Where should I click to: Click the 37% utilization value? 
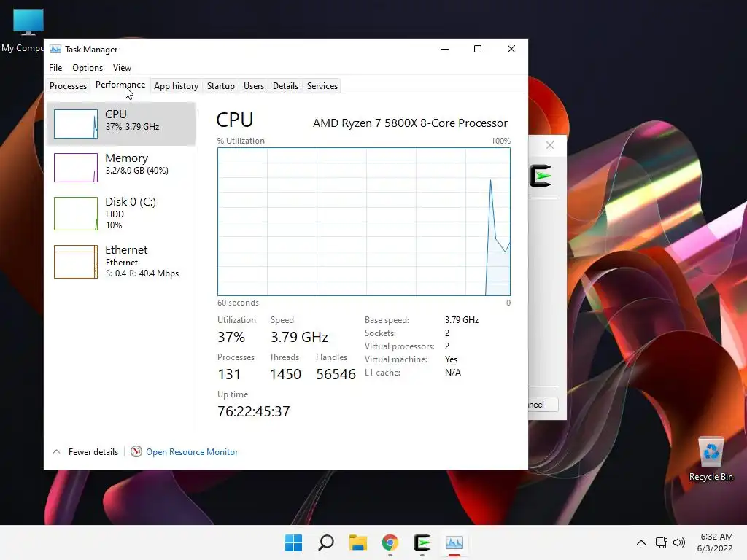click(231, 337)
